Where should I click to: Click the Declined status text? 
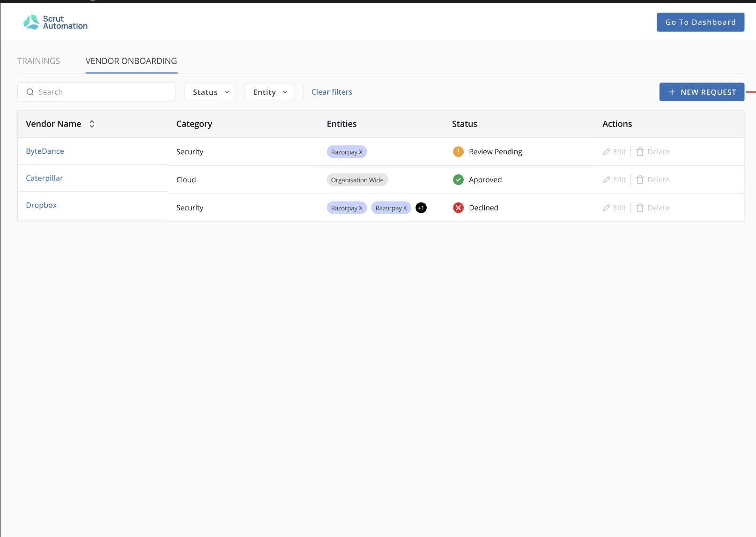483,208
